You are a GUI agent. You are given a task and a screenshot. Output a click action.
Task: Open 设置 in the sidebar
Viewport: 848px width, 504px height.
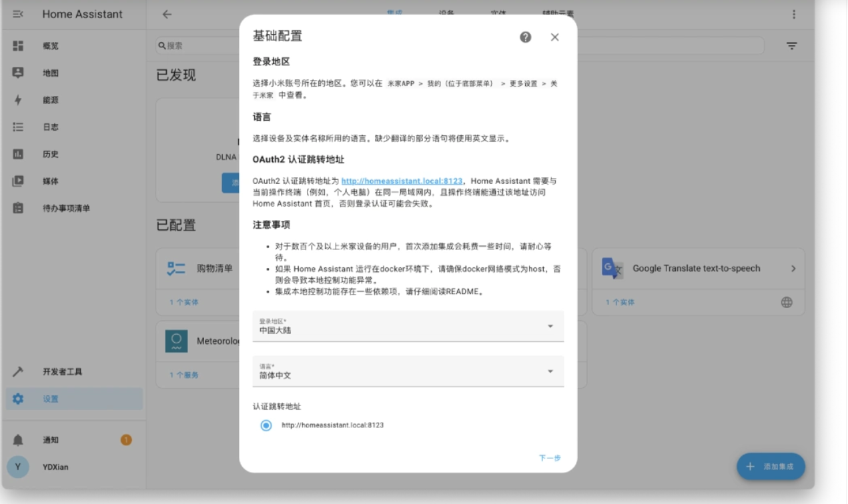click(x=75, y=399)
